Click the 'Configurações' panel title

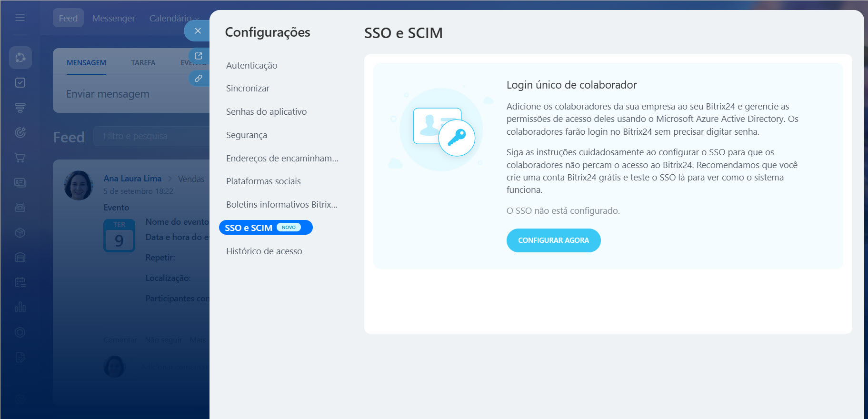[x=268, y=32]
